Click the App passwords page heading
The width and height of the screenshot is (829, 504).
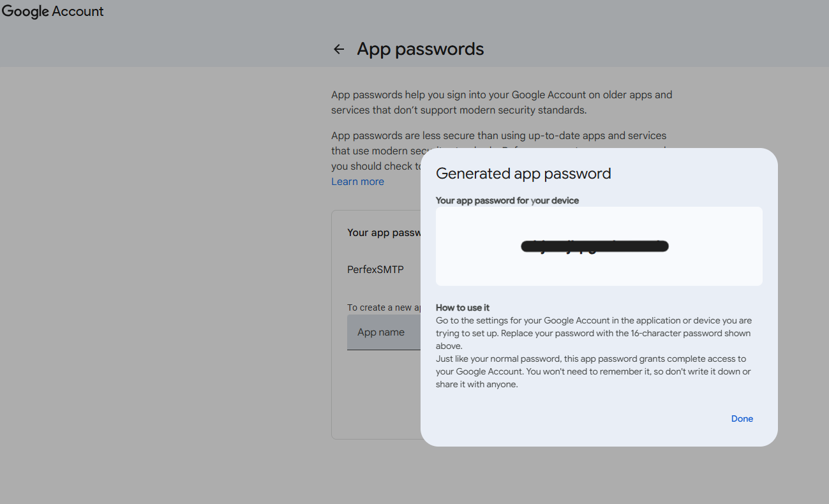point(420,49)
